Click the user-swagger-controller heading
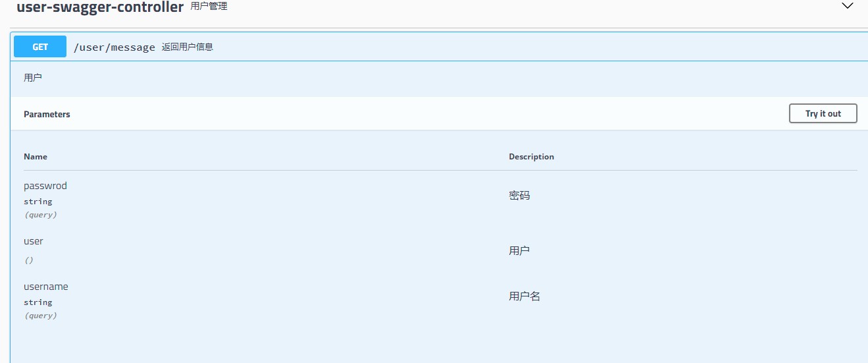The image size is (868, 363). pos(100,8)
